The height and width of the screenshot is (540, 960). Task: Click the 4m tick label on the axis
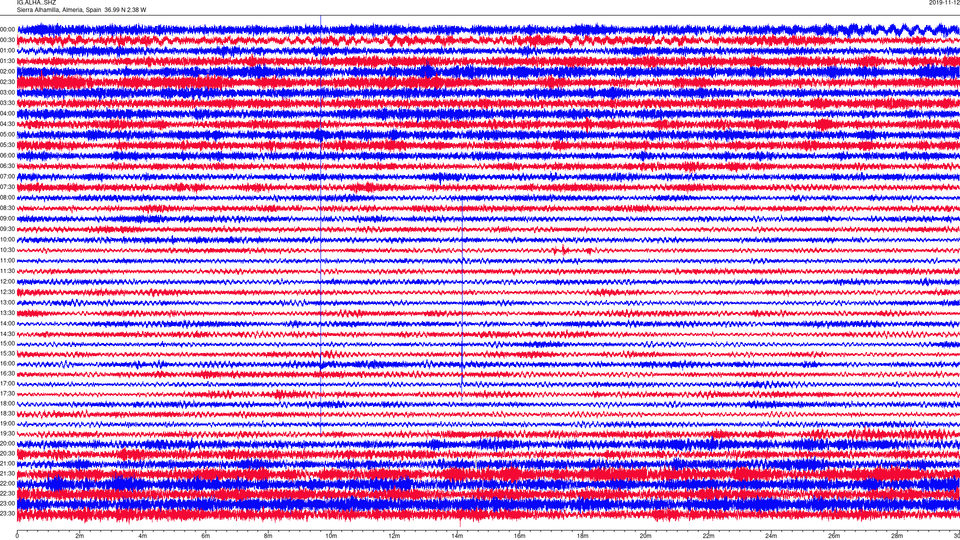143,536
